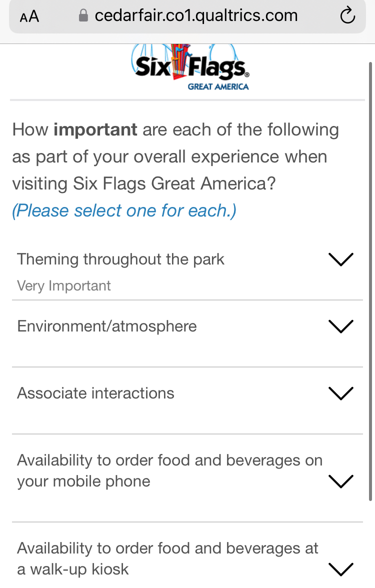This screenshot has height=588, width=375.
Task: Tap the AA text size button
Action: coord(29,16)
